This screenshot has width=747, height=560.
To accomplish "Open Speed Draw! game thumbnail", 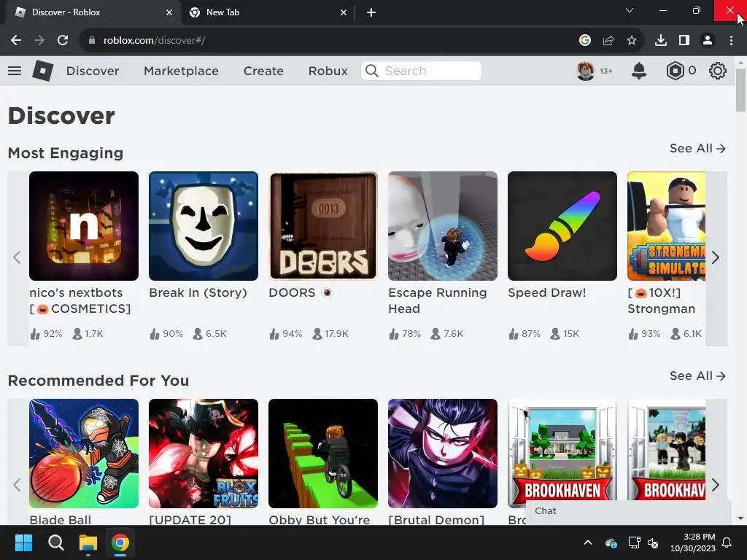I will tap(562, 226).
